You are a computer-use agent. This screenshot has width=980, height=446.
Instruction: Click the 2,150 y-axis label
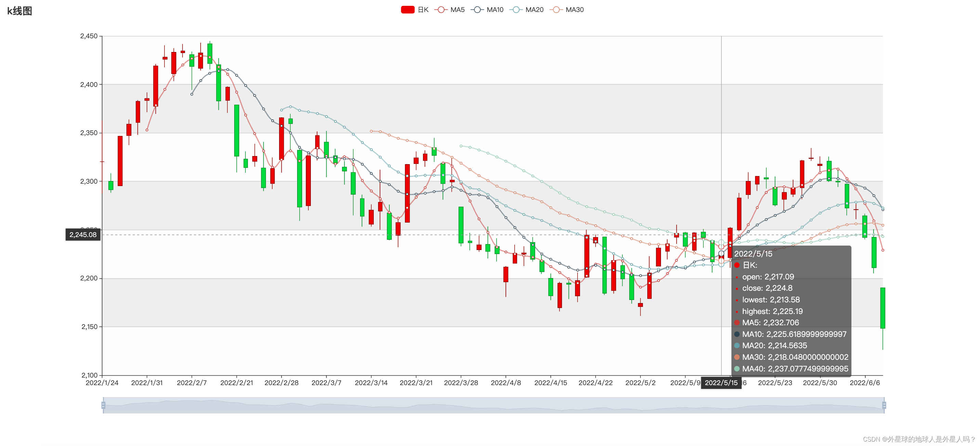pos(89,327)
